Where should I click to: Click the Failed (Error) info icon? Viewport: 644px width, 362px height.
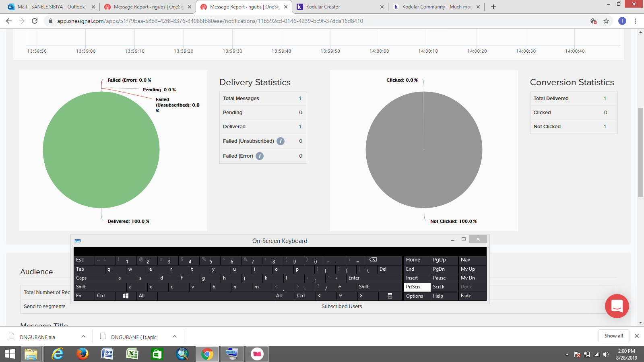pos(260,156)
